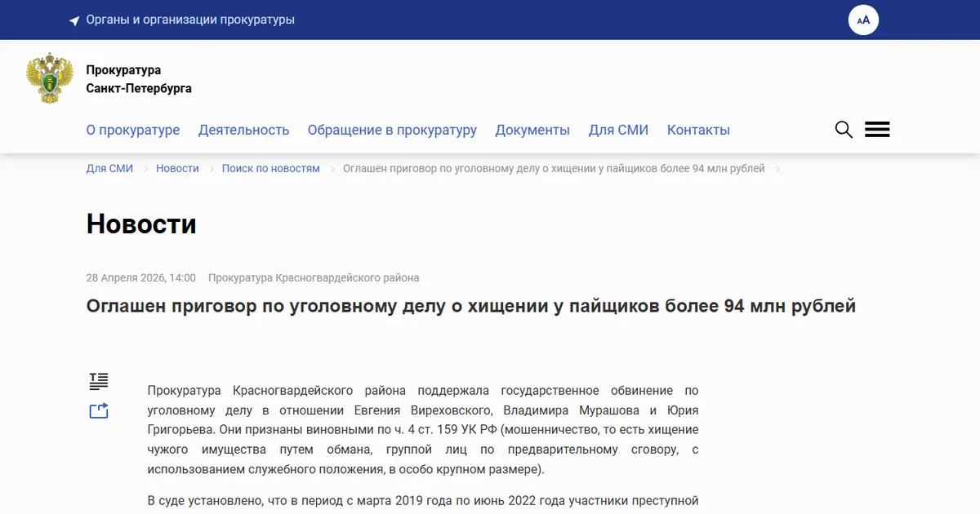Click Прокуратура Красногвардейского района source label
The height and width of the screenshot is (514, 980).
pyautogui.click(x=314, y=277)
